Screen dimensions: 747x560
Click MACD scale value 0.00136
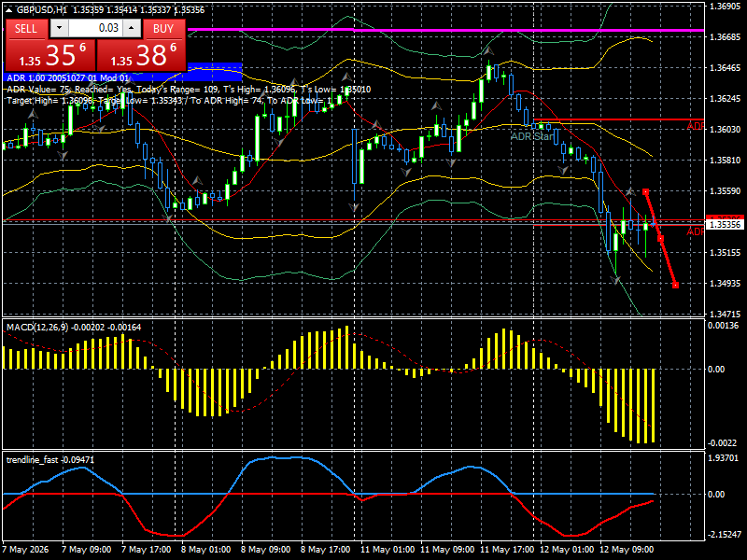point(723,325)
